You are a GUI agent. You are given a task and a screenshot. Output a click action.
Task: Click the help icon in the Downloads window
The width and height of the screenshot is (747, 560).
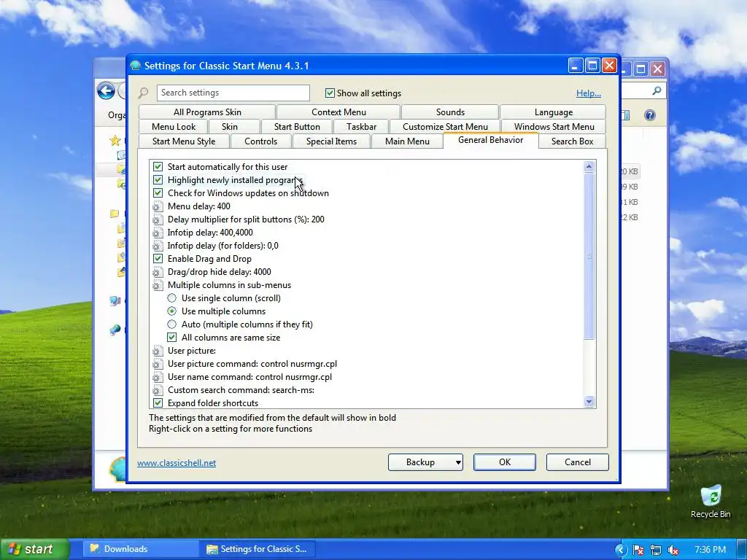click(x=650, y=114)
